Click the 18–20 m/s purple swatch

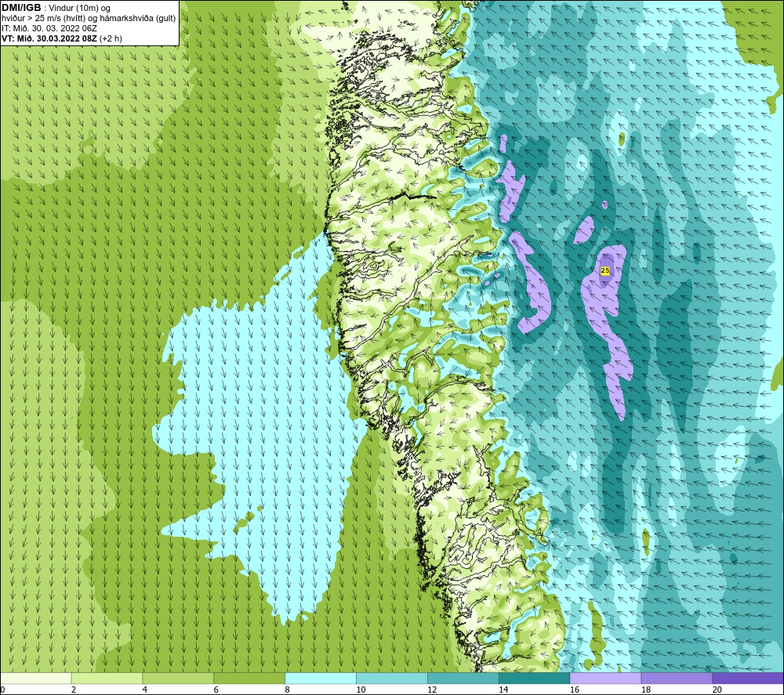(677, 678)
